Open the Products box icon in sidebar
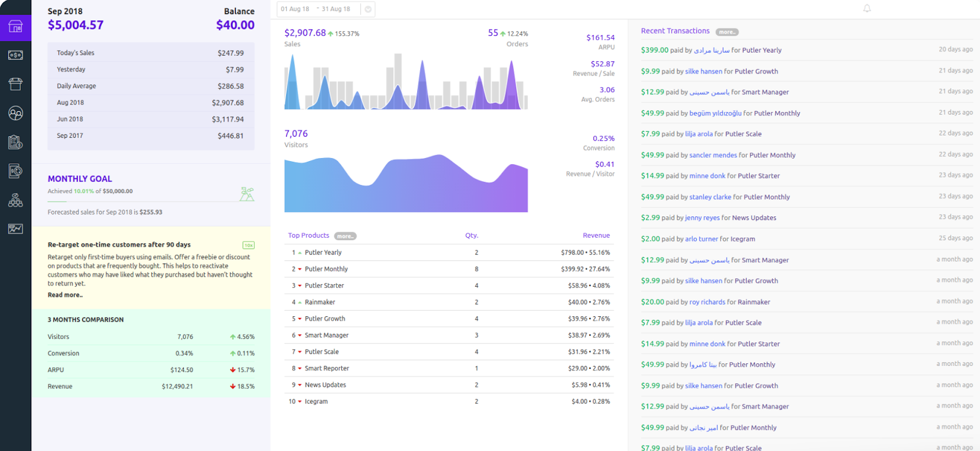The width and height of the screenshot is (980, 451). pos(15,84)
